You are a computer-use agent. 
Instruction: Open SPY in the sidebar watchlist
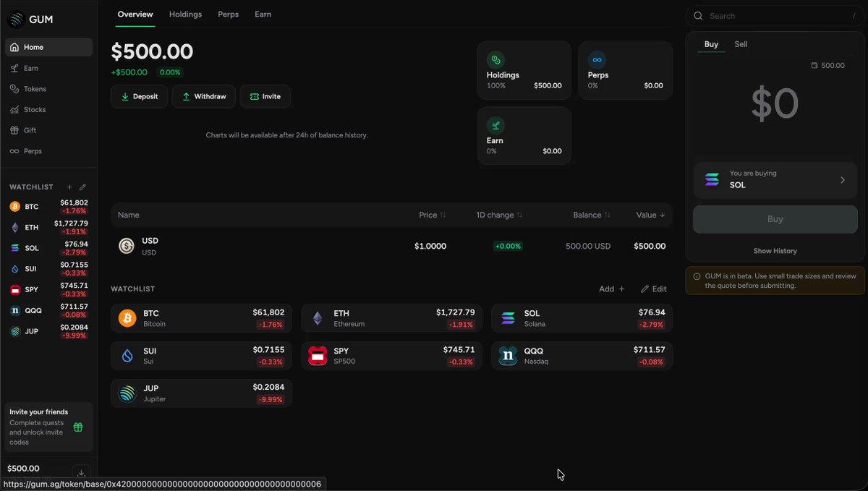pyautogui.click(x=48, y=289)
